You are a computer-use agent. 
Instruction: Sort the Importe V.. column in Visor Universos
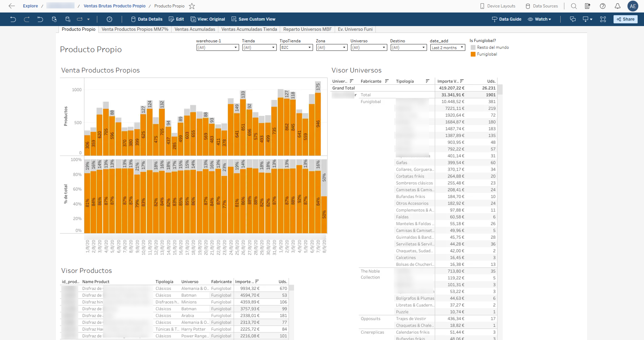tap(462, 81)
